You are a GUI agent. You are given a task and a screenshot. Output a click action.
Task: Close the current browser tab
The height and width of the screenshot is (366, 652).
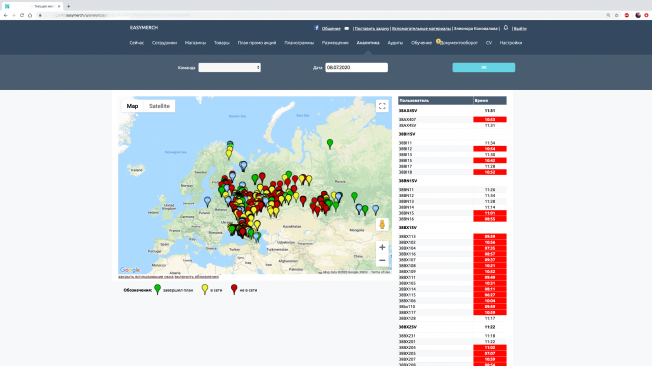(59, 6)
